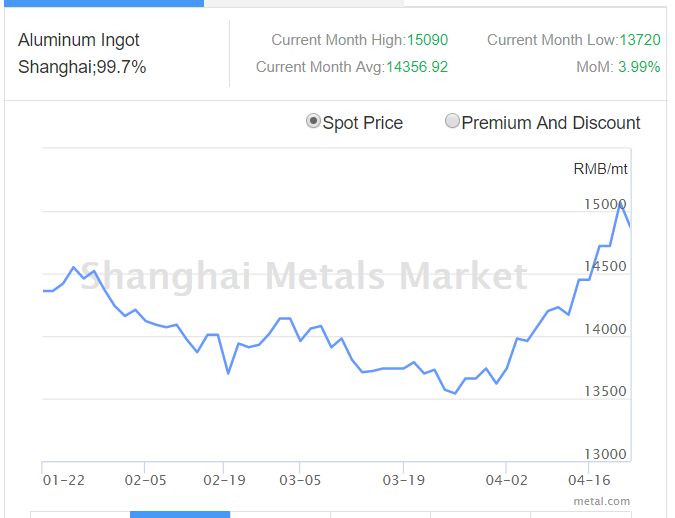
Task: Click the 04-02 date on the x-axis
Action: [507, 480]
